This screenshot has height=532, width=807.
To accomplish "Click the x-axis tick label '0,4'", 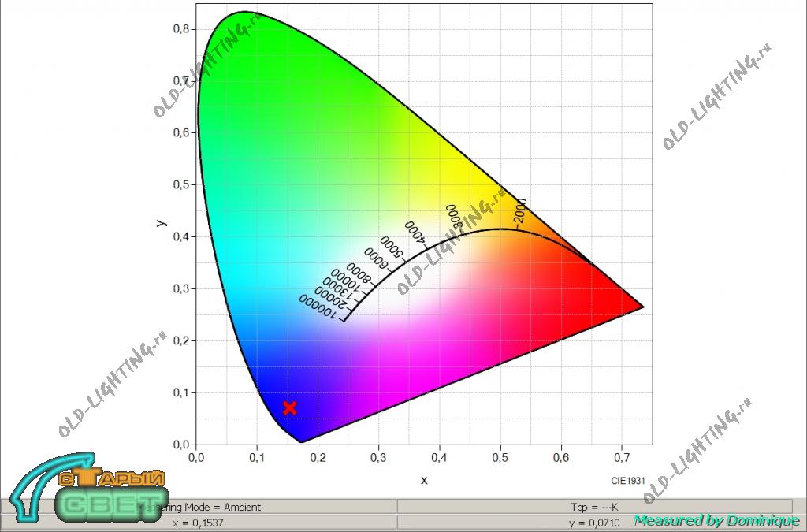I will point(439,457).
